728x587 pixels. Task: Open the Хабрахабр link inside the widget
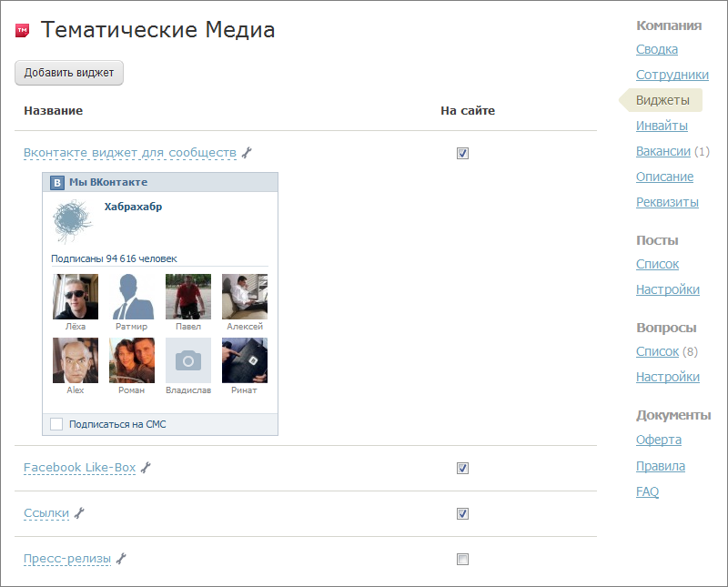(x=132, y=206)
